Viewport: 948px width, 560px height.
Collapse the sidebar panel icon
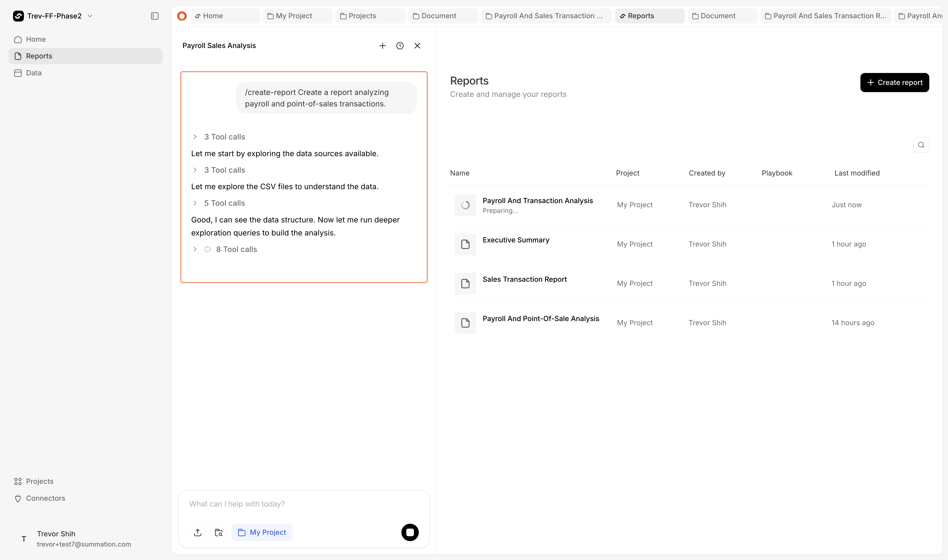point(155,16)
